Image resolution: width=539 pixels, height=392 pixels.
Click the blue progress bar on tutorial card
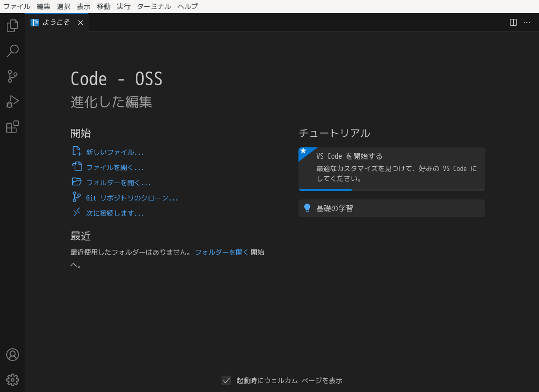pyautogui.click(x=325, y=189)
